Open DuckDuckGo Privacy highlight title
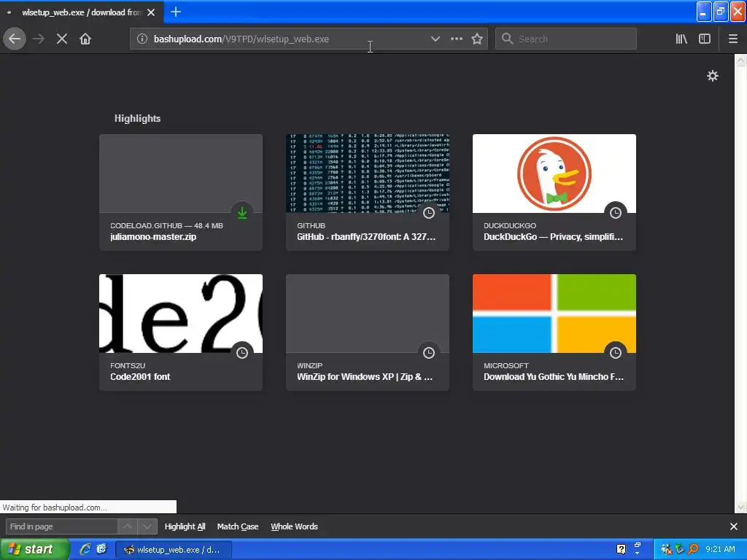747x560 pixels. pyautogui.click(x=553, y=237)
